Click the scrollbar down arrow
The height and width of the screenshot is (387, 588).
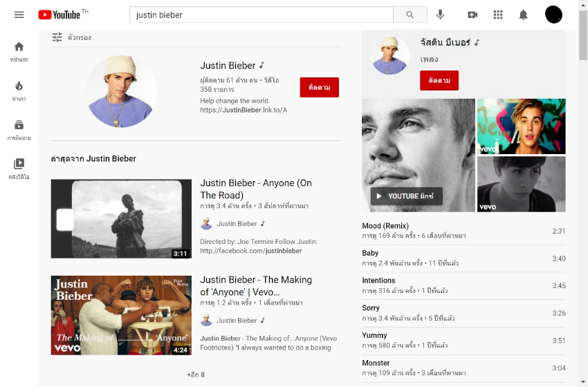coord(583,383)
